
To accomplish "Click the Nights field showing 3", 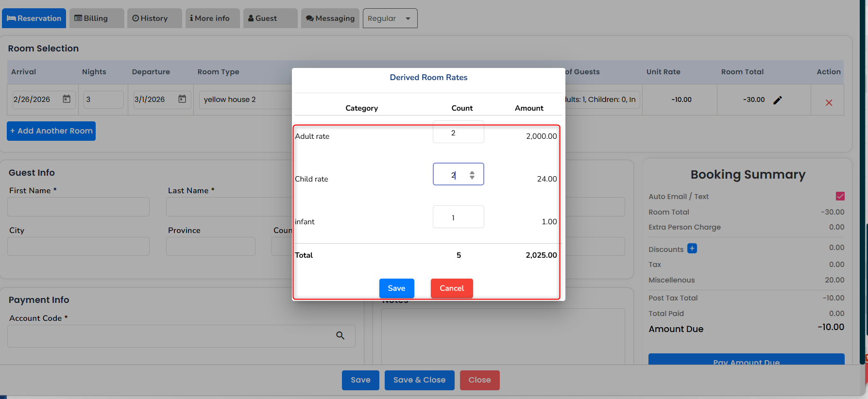I will coord(103,100).
